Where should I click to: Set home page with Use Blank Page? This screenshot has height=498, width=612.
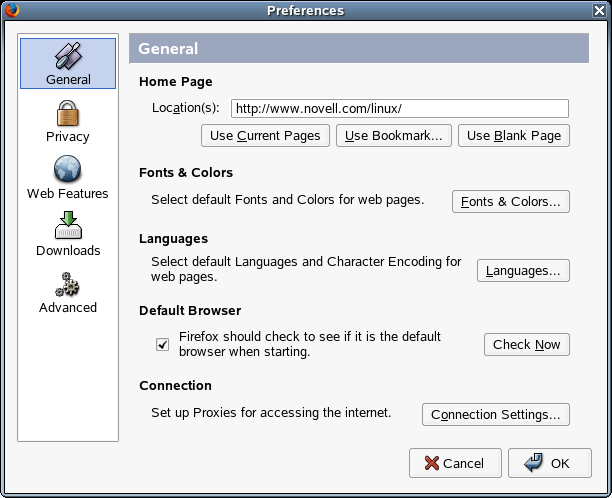click(514, 135)
